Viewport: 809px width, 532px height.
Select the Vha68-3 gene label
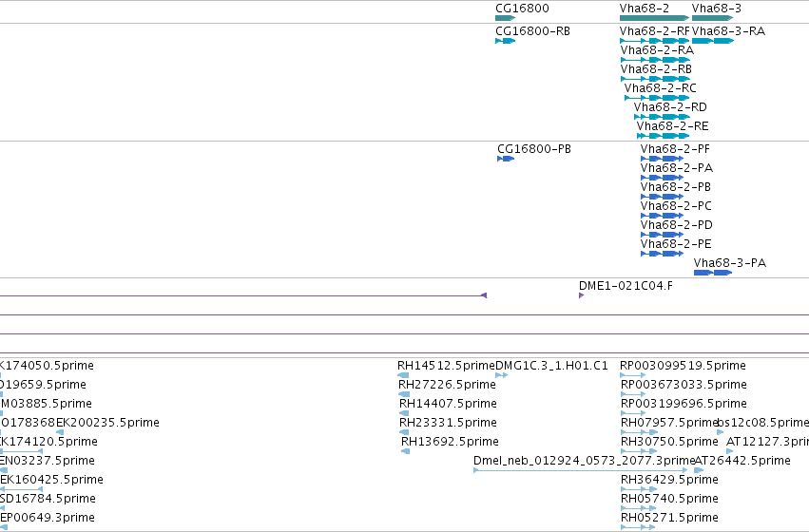717,9
